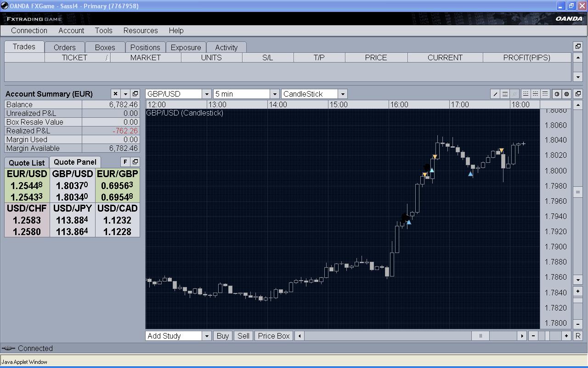
Task: Detach the Account Summary panel
Action: click(x=135, y=94)
